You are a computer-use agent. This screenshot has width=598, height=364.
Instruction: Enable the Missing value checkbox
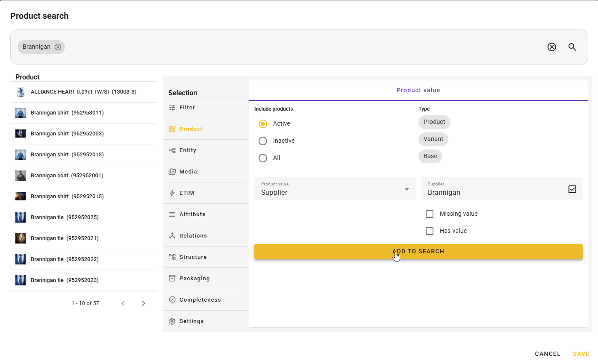click(430, 214)
